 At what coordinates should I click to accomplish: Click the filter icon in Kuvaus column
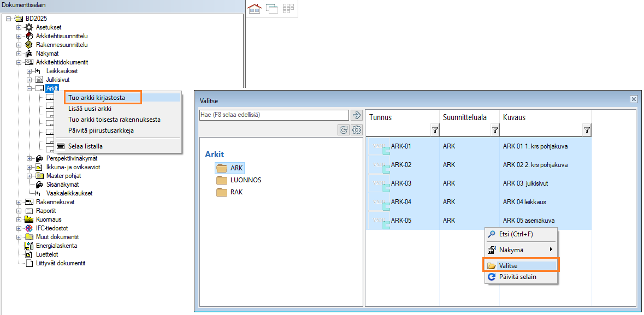point(587,130)
